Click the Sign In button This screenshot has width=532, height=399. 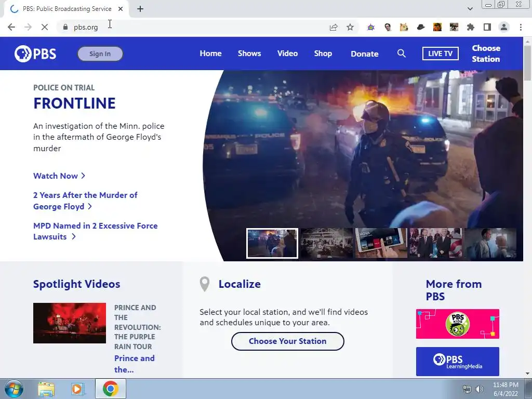[x=100, y=54]
